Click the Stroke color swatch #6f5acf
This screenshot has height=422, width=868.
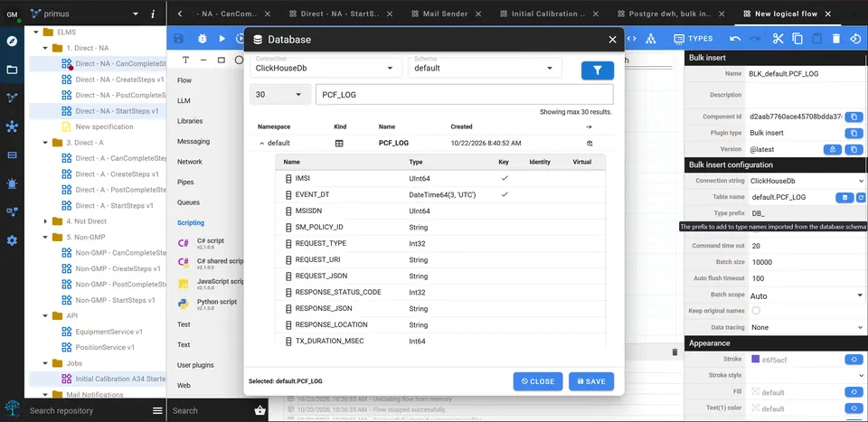pos(756,360)
